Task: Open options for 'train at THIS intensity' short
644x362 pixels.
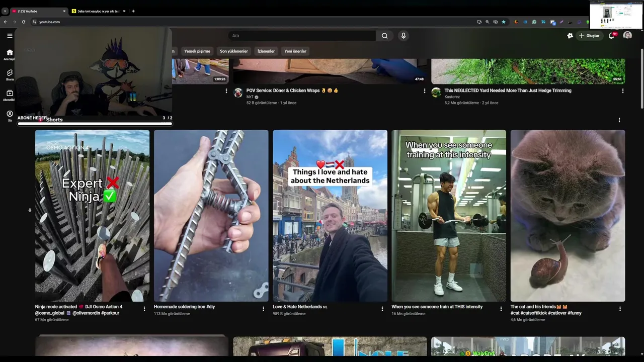Action: [x=501, y=309]
